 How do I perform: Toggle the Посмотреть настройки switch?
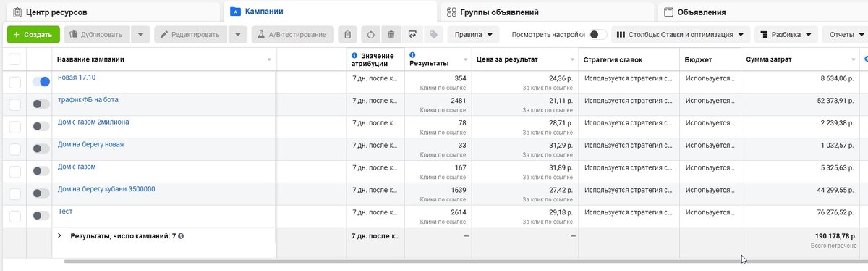pyautogui.click(x=598, y=34)
